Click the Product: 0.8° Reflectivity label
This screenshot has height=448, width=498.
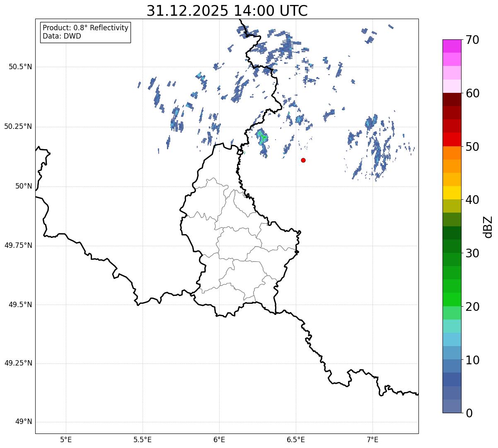[x=86, y=28]
